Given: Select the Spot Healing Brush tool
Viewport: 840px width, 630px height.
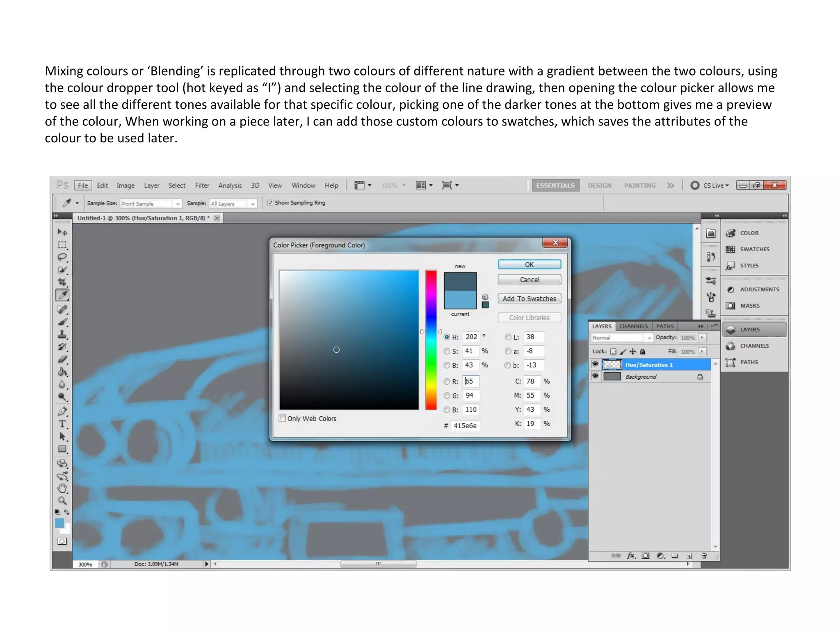Looking at the screenshot, I should 62,309.
